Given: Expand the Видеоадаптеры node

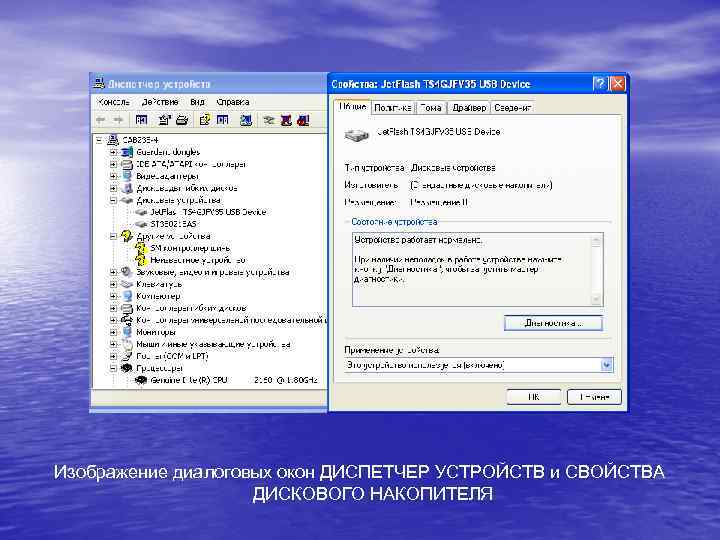Looking at the screenshot, I should click(113, 176).
